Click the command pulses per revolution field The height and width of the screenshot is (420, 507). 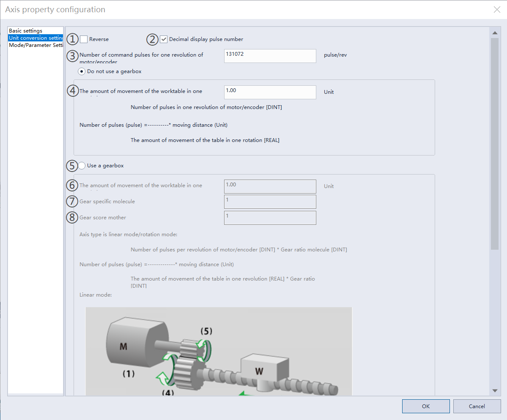point(270,56)
